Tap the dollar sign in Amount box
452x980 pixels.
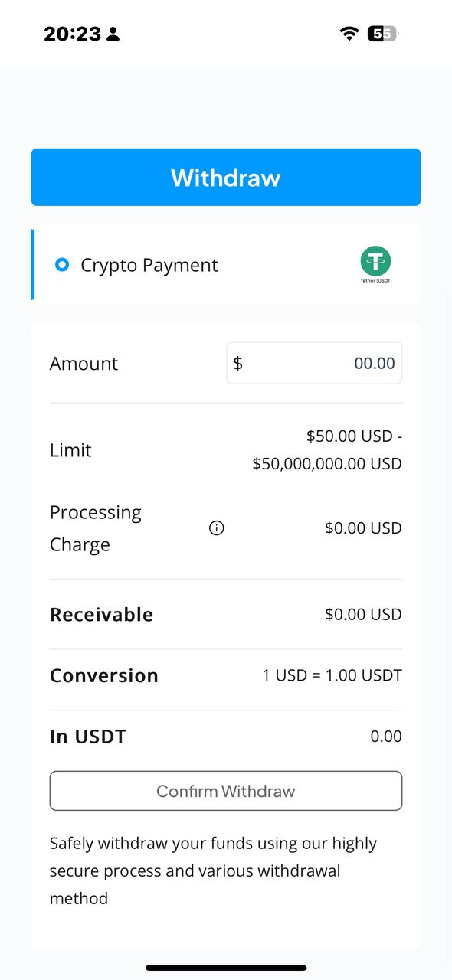237,363
